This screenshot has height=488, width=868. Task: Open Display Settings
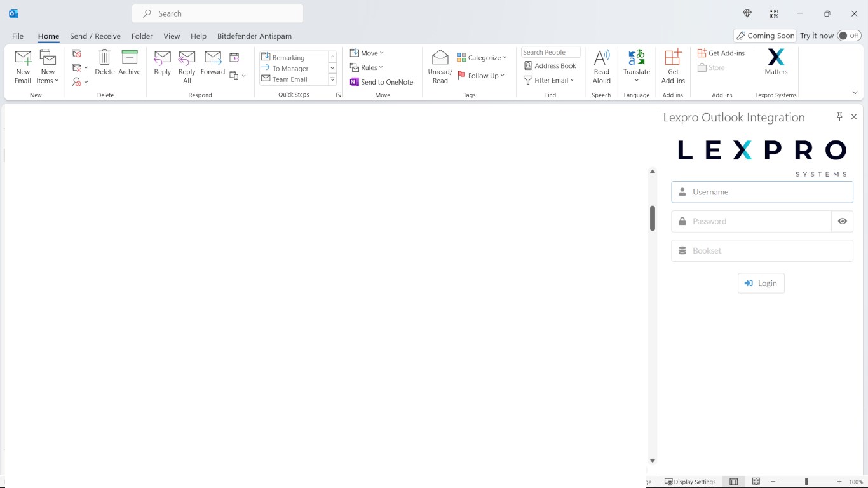(690, 482)
